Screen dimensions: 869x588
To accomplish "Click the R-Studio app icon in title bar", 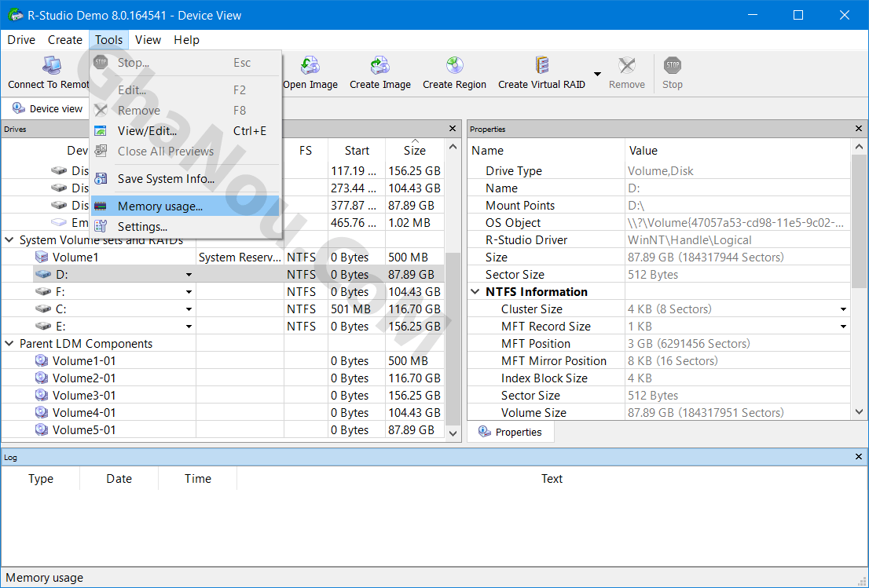I will click(x=15, y=15).
